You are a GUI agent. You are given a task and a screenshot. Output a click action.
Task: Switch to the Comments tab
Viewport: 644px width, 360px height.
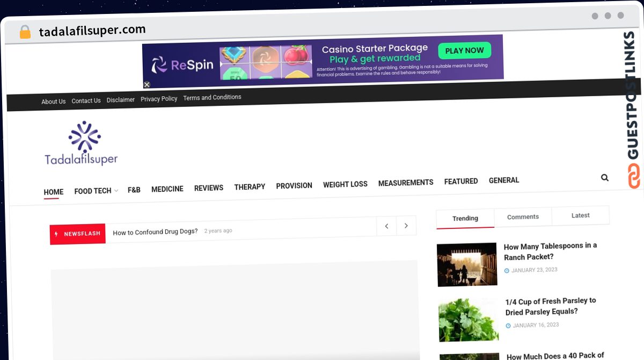(523, 217)
